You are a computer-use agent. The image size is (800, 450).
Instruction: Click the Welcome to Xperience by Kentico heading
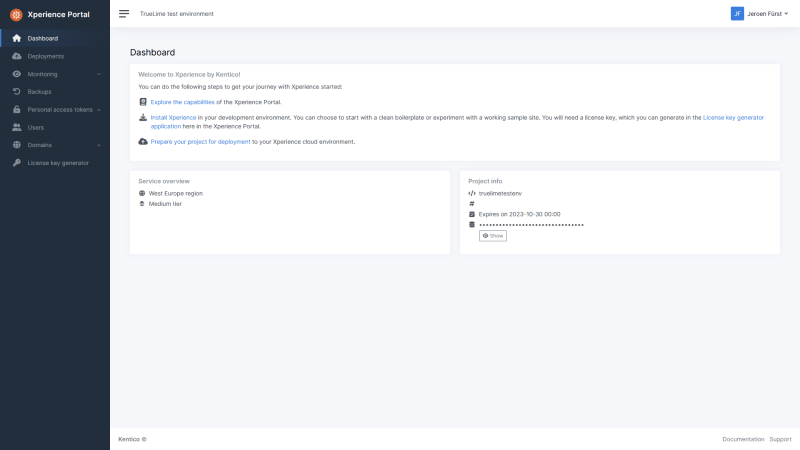tap(189, 74)
